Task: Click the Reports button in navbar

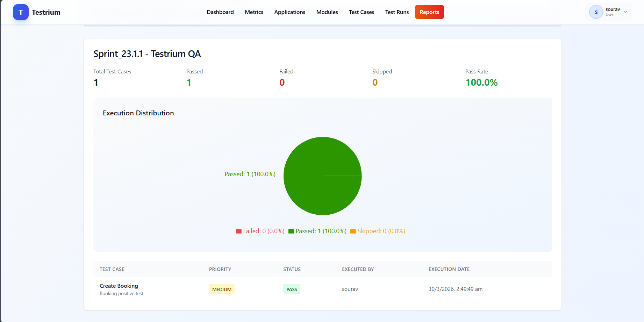Action: [x=429, y=12]
